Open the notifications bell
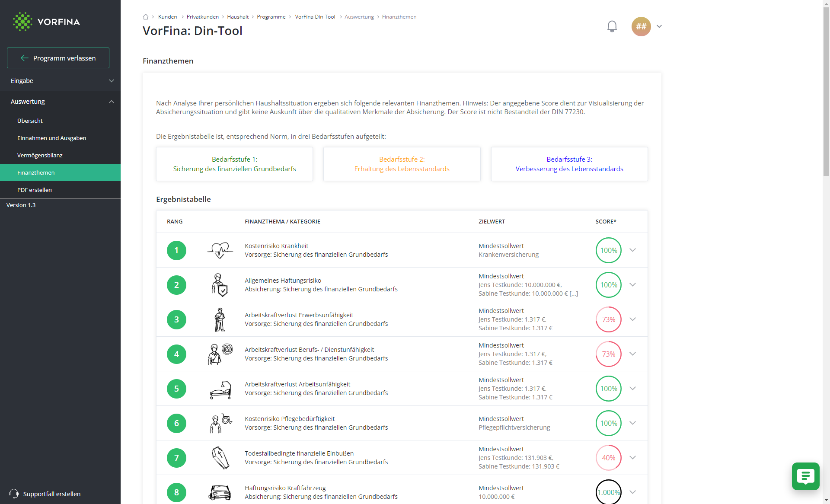The image size is (830, 504). (612, 26)
